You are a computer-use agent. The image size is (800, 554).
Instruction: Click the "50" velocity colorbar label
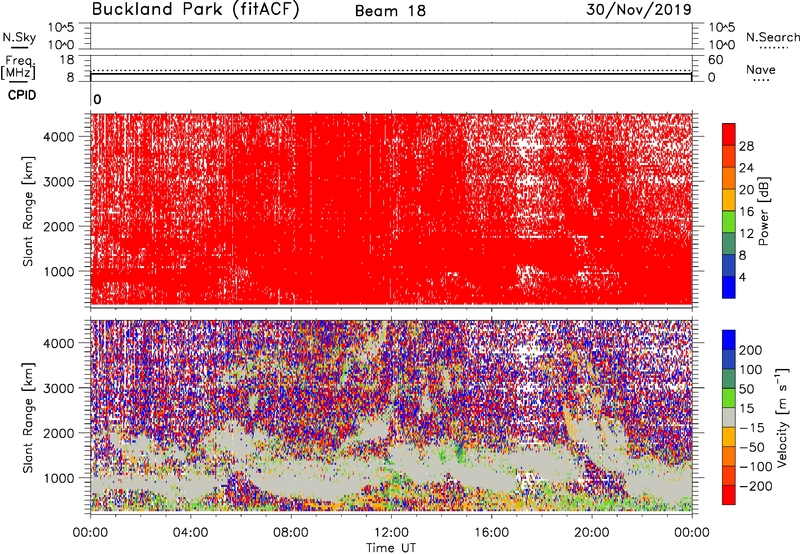point(746,389)
